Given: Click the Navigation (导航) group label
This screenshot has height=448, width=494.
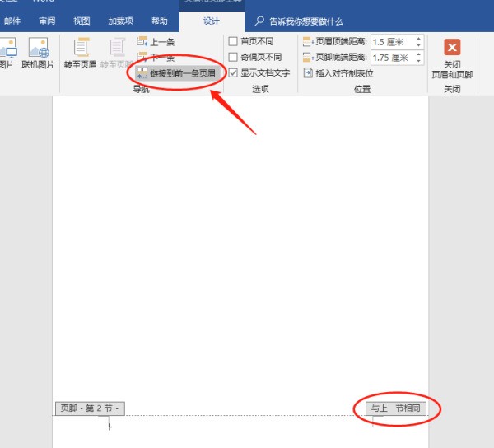Looking at the screenshot, I should coord(141,89).
